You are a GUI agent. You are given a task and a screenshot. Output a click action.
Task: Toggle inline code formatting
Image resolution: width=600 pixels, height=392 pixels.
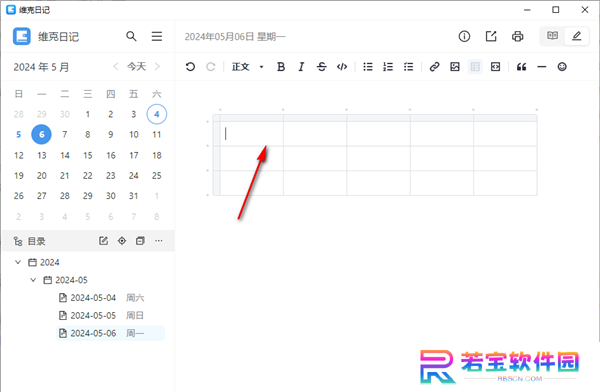point(342,67)
